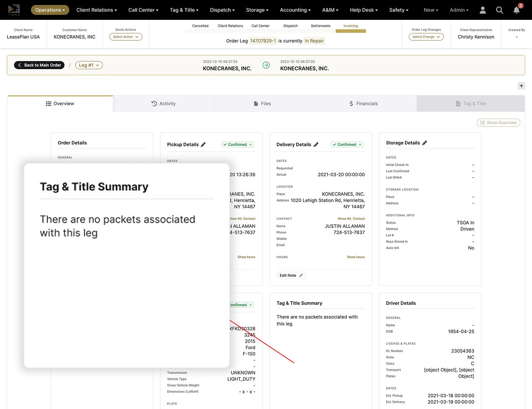The width and height of the screenshot is (532, 409).
Task: Click the green arrow circle between locations
Action: point(266,65)
